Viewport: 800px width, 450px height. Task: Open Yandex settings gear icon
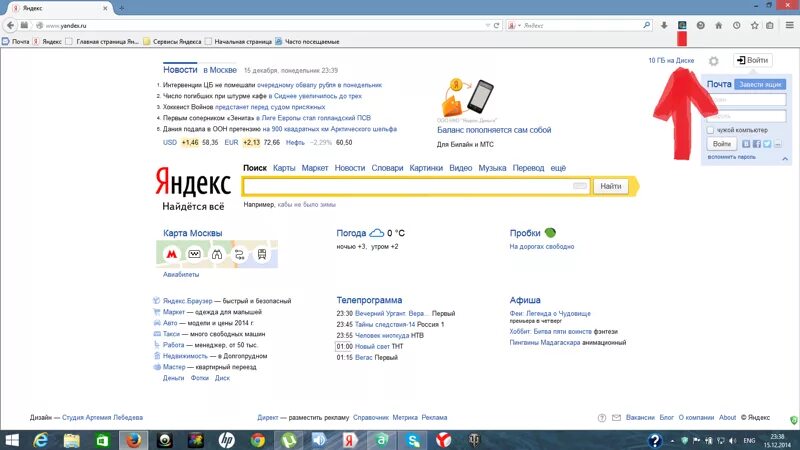(713, 61)
